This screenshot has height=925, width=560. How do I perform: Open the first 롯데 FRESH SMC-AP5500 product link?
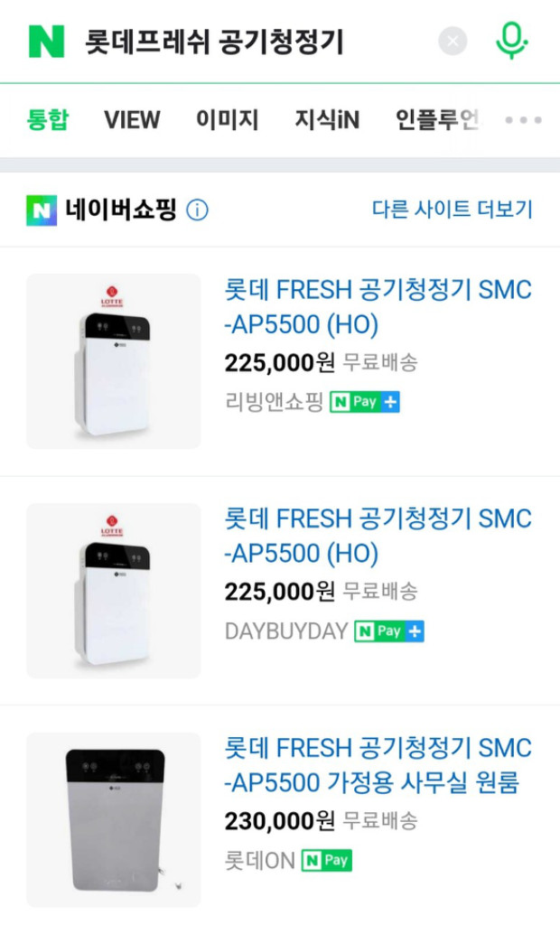click(x=377, y=307)
